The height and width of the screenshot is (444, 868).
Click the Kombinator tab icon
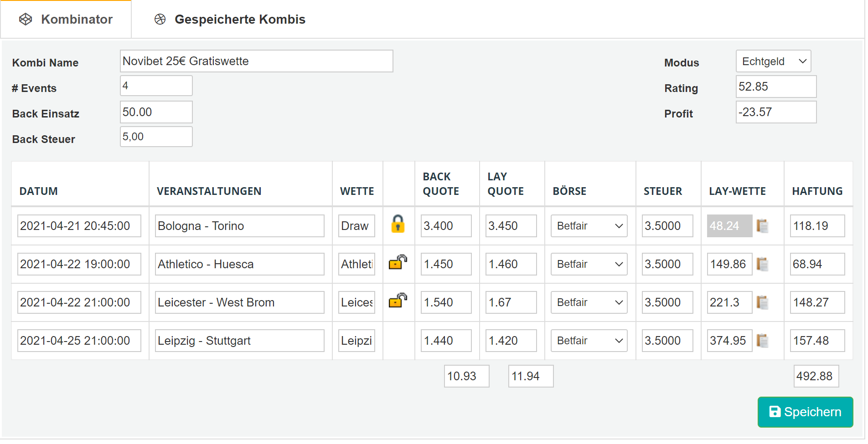coord(26,19)
